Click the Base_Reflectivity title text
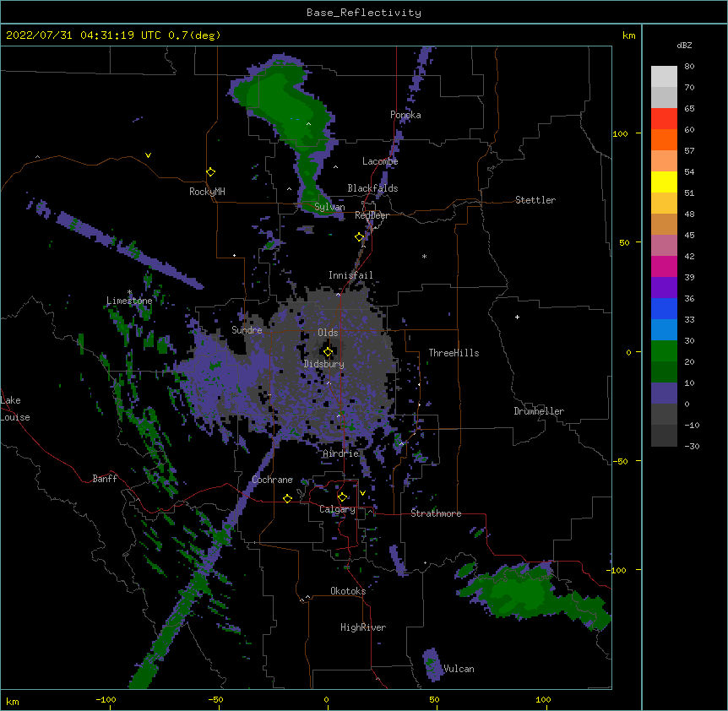 (364, 13)
